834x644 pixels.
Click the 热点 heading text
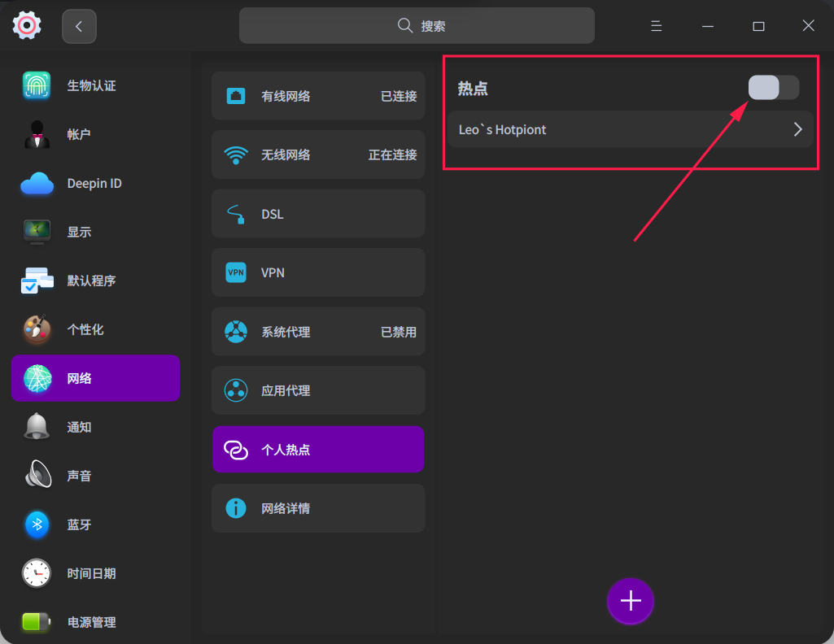(473, 88)
